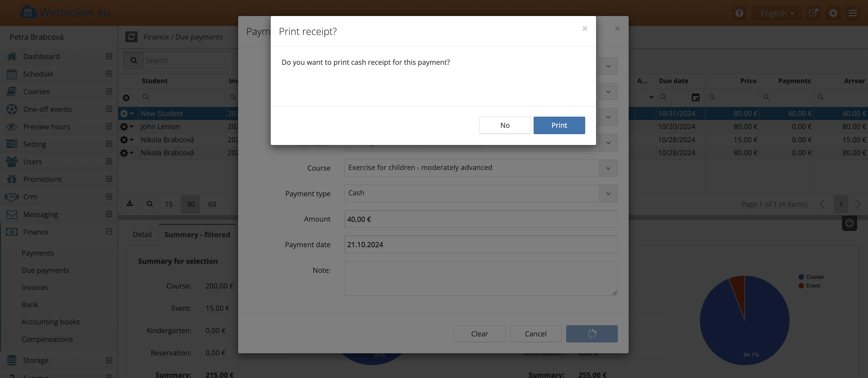
Task: Click the export download icon below the table
Action: pyautogui.click(x=130, y=204)
